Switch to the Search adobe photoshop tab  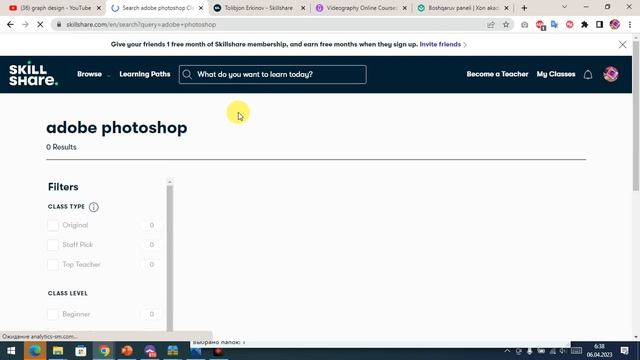click(157, 8)
